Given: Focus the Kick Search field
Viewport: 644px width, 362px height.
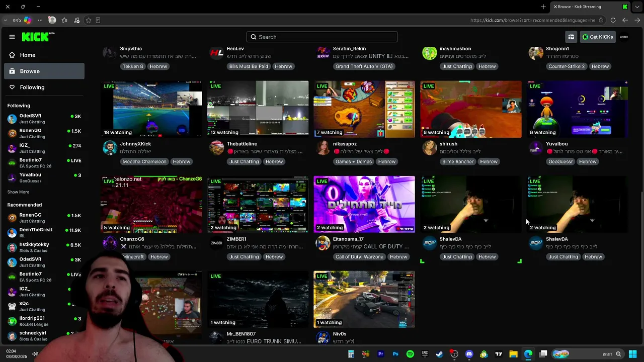Looking at the screenshot, I should (x=322, y=37).
